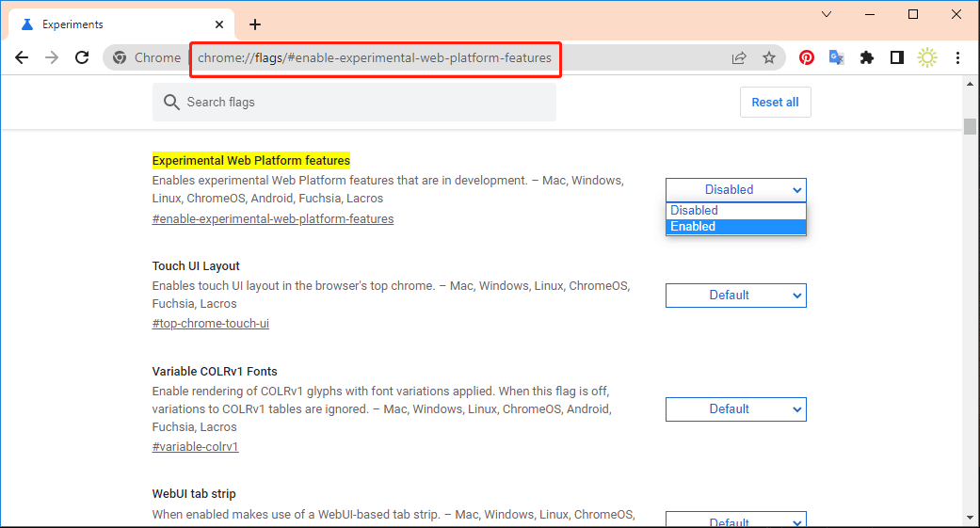Focus the Search flags field
980x528 pixels.
click(x=354, y=102)
